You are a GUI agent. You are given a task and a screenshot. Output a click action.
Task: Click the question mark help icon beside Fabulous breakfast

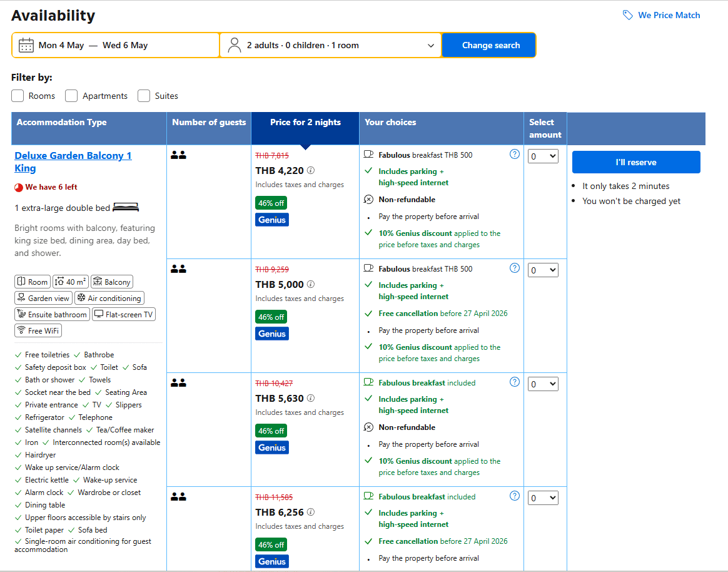pos(514,154)
